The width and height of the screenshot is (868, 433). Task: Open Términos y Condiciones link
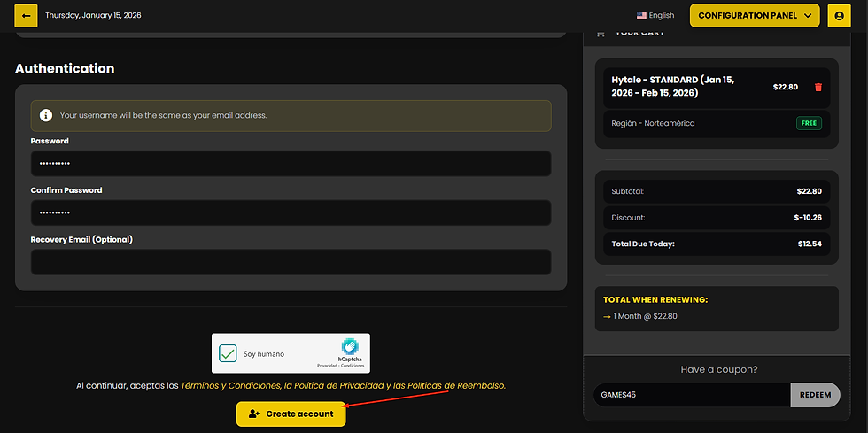[229, 385]
